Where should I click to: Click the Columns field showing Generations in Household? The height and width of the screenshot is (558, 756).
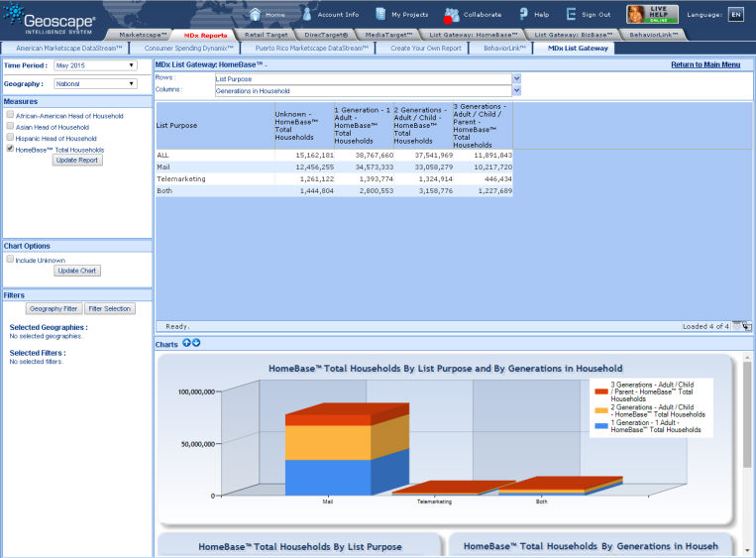coord(363,90)
